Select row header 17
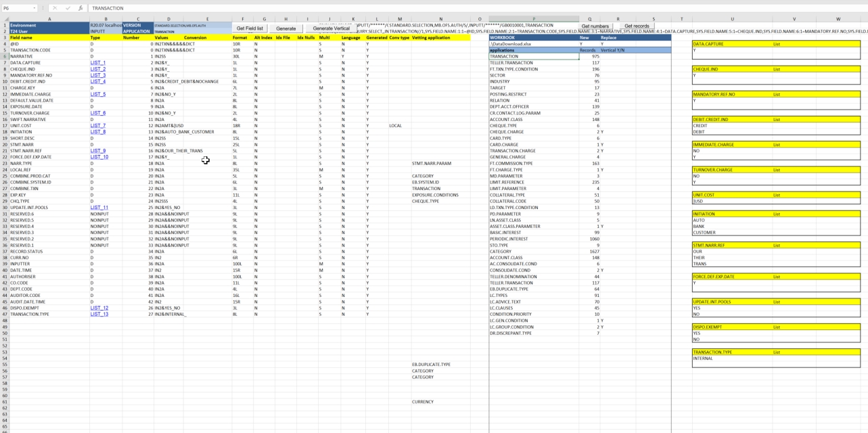Image resolution: width=868 pixels, height=433 pixels. (x=4, y=126)
